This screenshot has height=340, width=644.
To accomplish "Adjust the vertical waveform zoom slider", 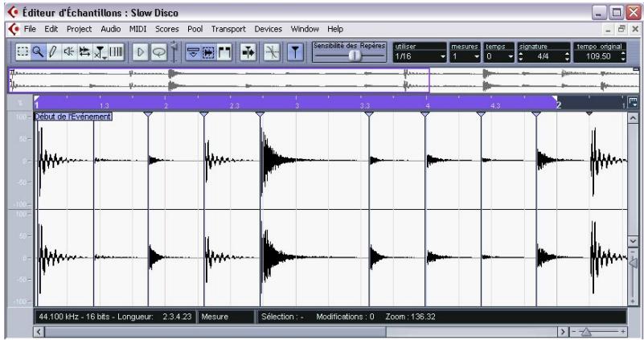I will 633,263.
